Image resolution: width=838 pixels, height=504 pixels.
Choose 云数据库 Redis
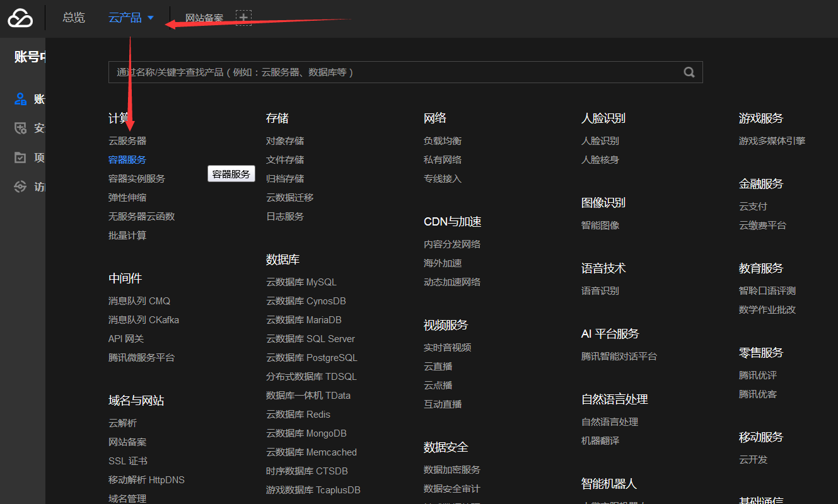click(x=298, y=414)
